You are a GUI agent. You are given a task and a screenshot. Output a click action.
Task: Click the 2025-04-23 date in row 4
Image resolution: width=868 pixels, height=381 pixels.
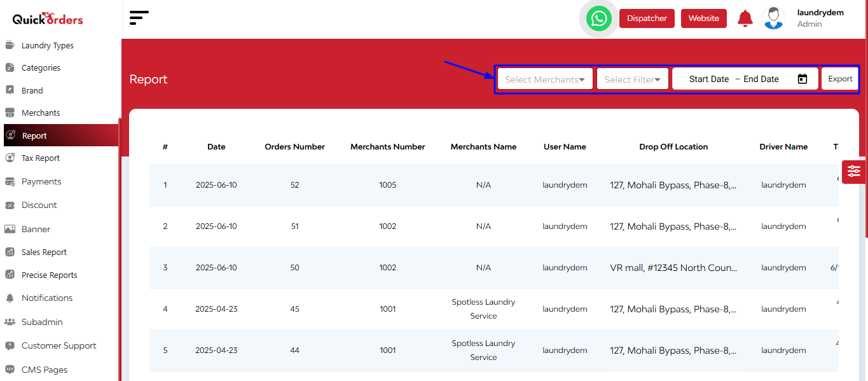[x=216, y=309]
